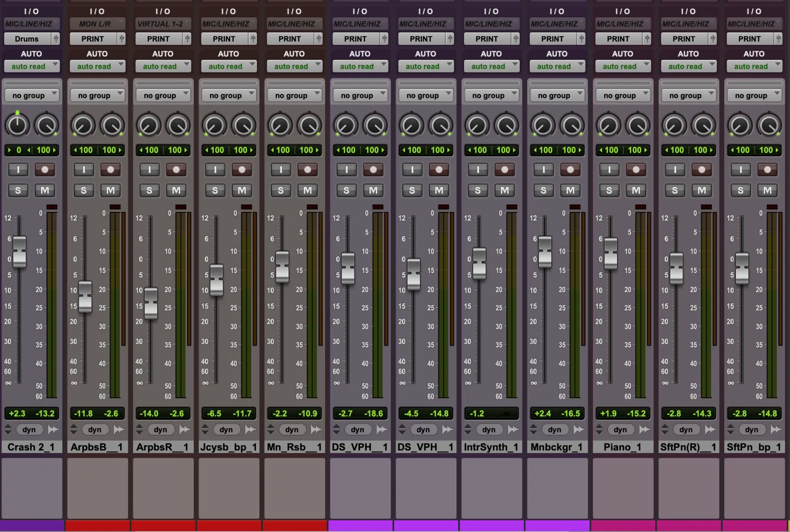This screenshot has height=532, width=790.
Task: Open auto read dropdown on ArpbsR__1
Action: (x=163, y=66)
